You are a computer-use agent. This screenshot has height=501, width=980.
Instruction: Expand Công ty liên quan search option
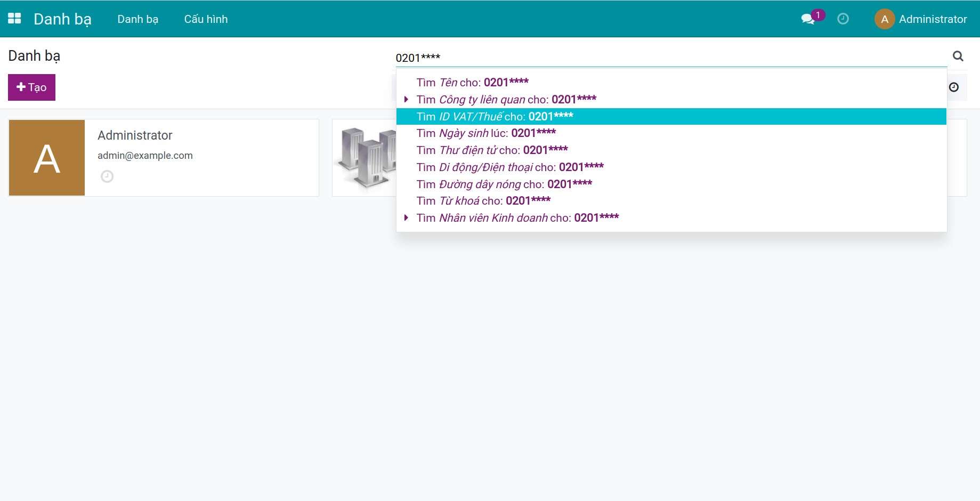406,100
